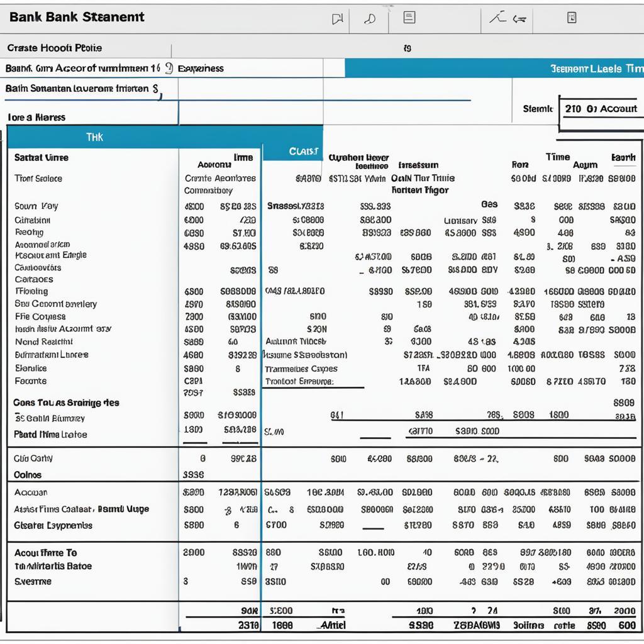Select the blue 'THK' table header

[165, 137]
